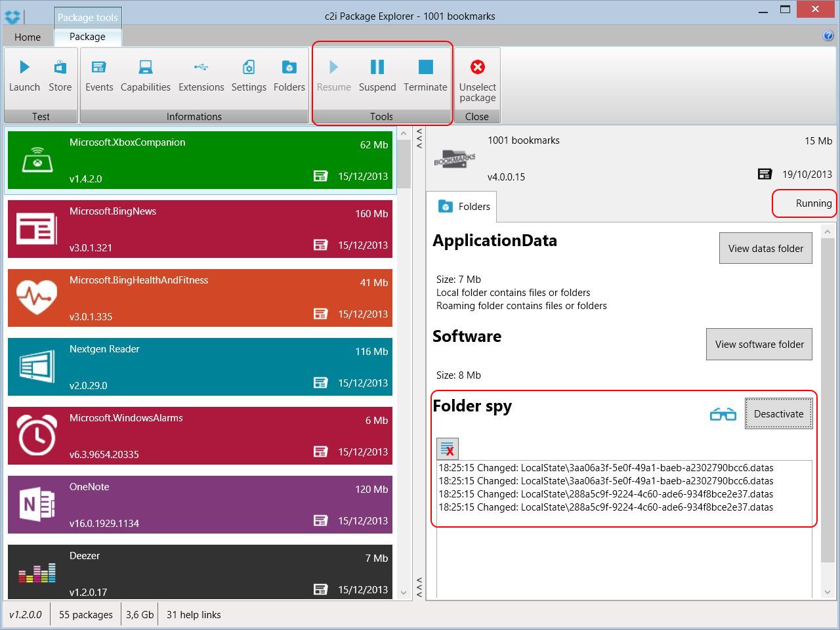
Task: Click the WindowsAlarms date icon
Action: 320,451
